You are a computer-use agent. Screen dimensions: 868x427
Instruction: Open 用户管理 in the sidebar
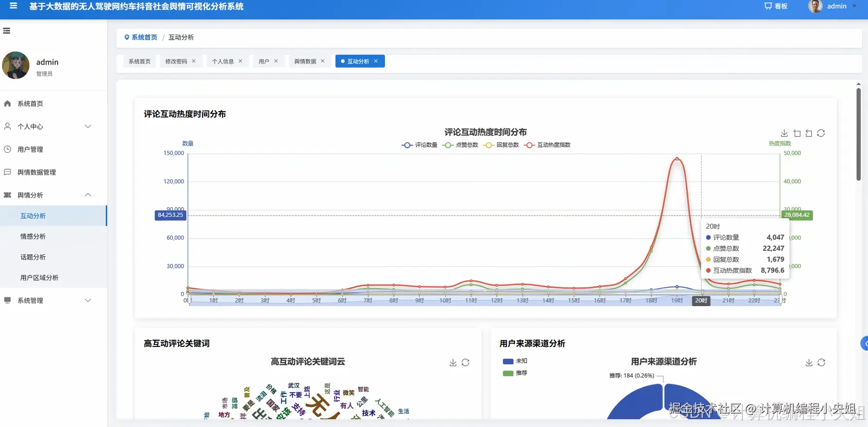pos(53,149)
